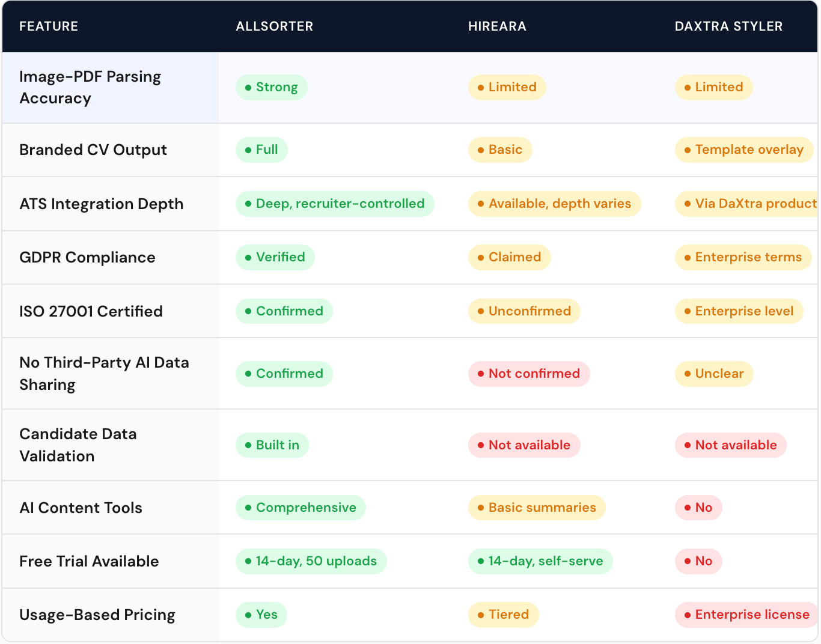Image resolution: width=821 pixels, height=644 pixels.
Task: Select the green "Verified" badge
Action: (x=275, y=257)
